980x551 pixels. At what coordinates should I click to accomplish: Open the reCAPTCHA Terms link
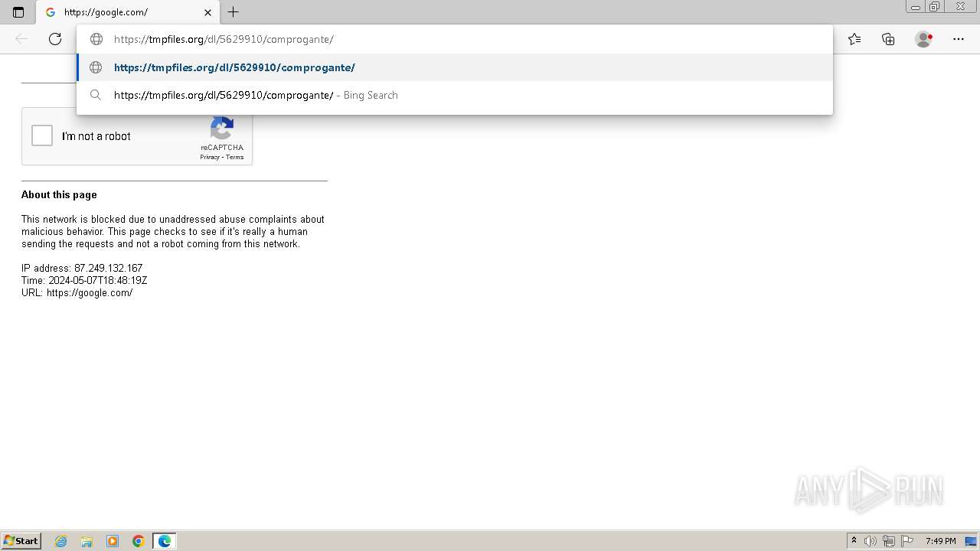pyautogui.click(x=234, y=157)
